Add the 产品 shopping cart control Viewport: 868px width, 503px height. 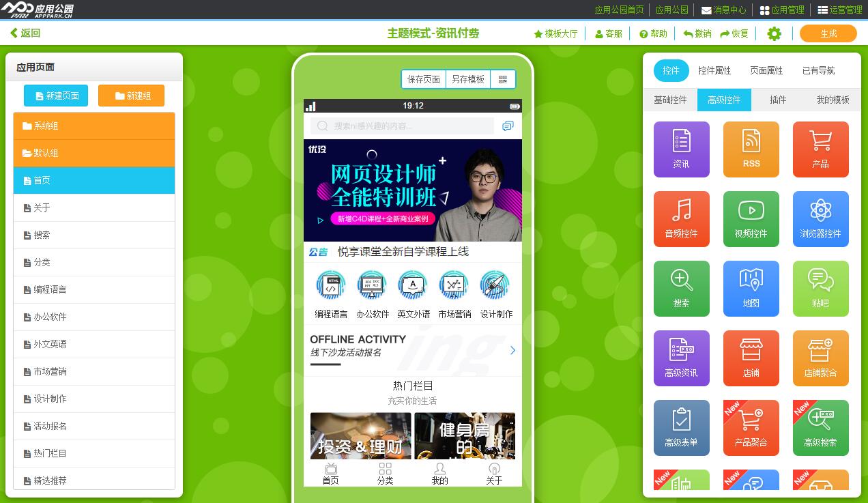tap(820, 149)
